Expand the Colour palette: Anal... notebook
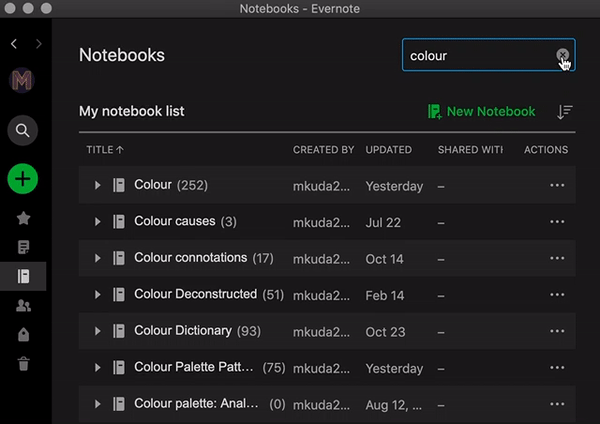Viewport: 600px width, 424px height. (x=97, y=404)
